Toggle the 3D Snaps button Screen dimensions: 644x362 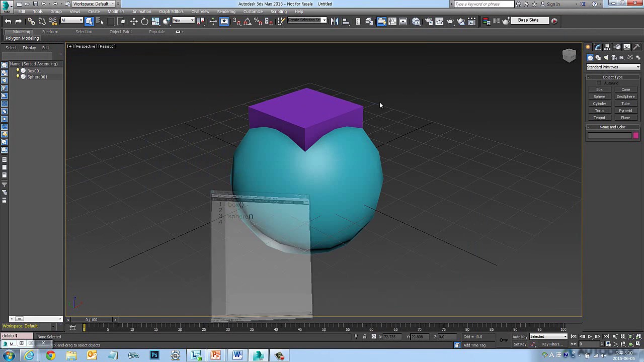(236, 21)
